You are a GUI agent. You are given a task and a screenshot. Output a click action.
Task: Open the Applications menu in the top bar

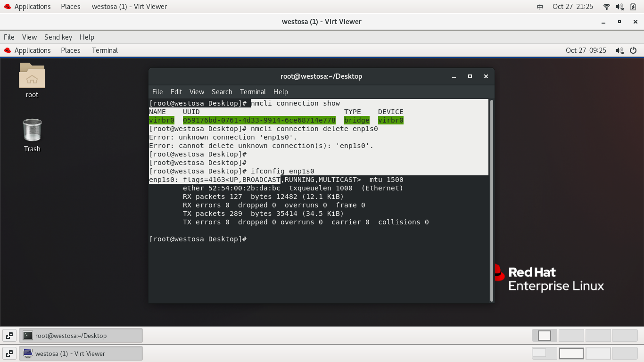click(33, 6)
